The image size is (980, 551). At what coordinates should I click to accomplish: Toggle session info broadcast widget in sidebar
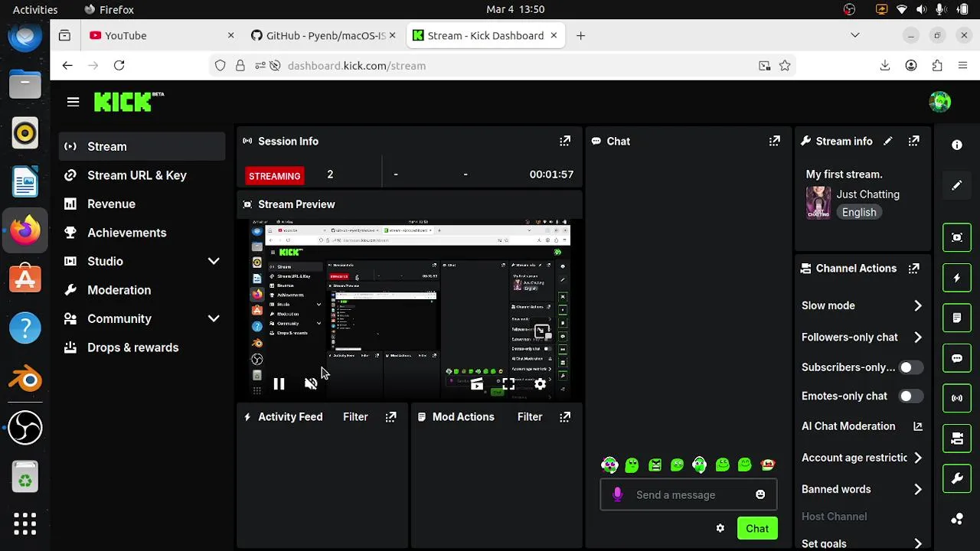(x=957, y=398)
